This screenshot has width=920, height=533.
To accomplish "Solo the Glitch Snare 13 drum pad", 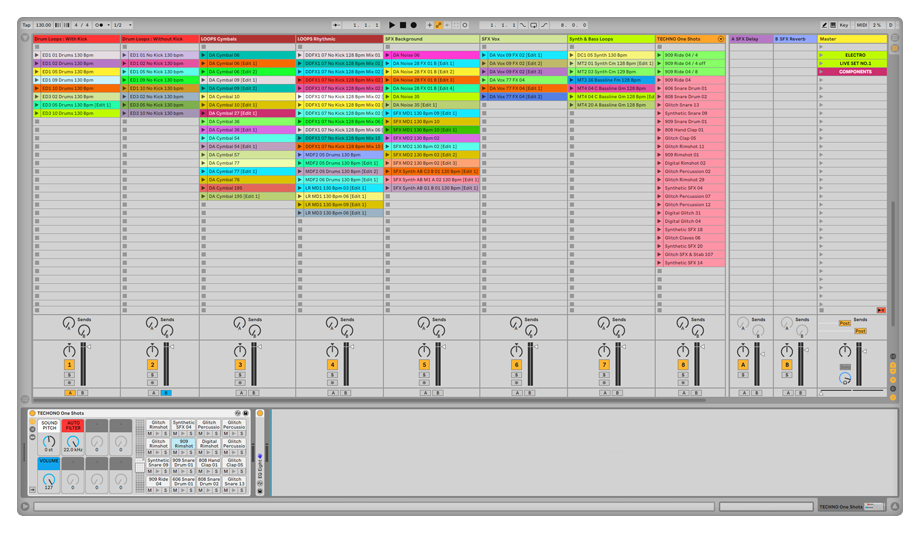I will tap(242, 490).
